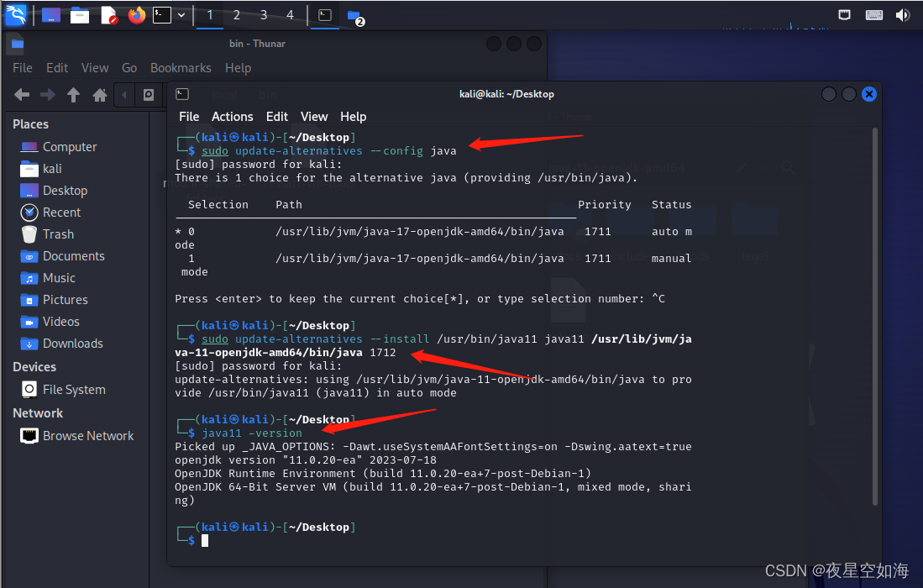
Task: Select Downloads in the Places sidebar
Action: point(71,343)
